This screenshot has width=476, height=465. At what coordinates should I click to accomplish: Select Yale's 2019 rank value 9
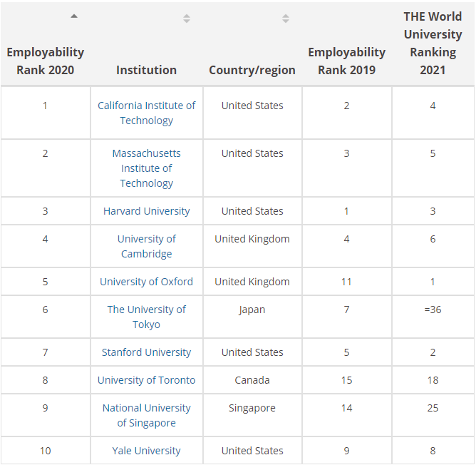[347, 451]
